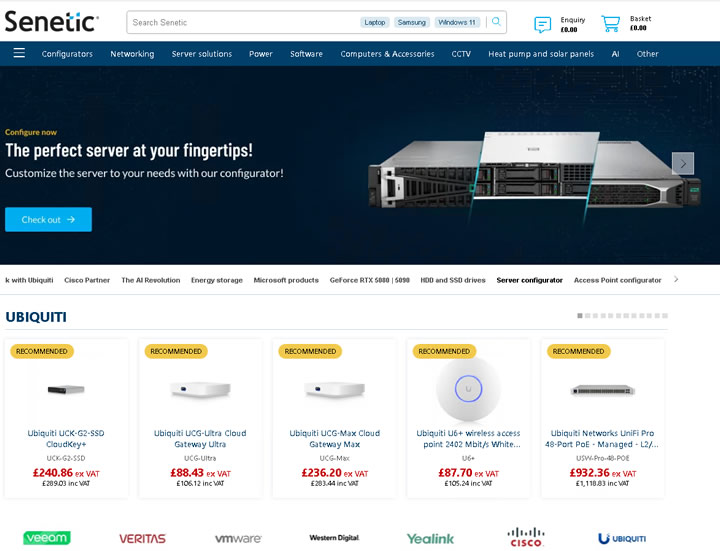This screenshot has width=720, height=551.
Task: Click the £87.70 ex VAT price
Action: (468, 473)
